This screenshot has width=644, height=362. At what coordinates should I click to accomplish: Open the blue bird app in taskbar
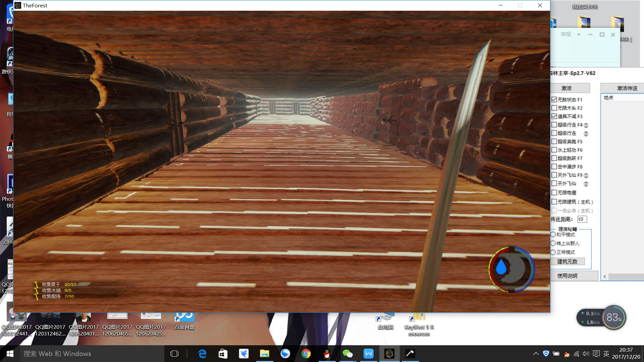coord(244,354)
